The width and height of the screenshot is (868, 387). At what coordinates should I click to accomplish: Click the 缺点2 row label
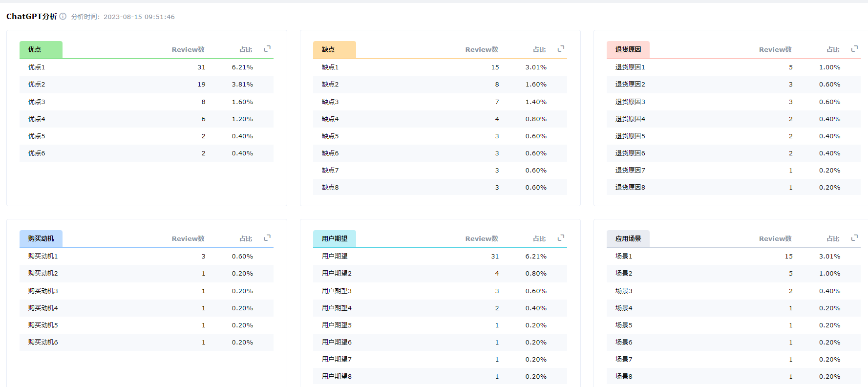point(330,85)
